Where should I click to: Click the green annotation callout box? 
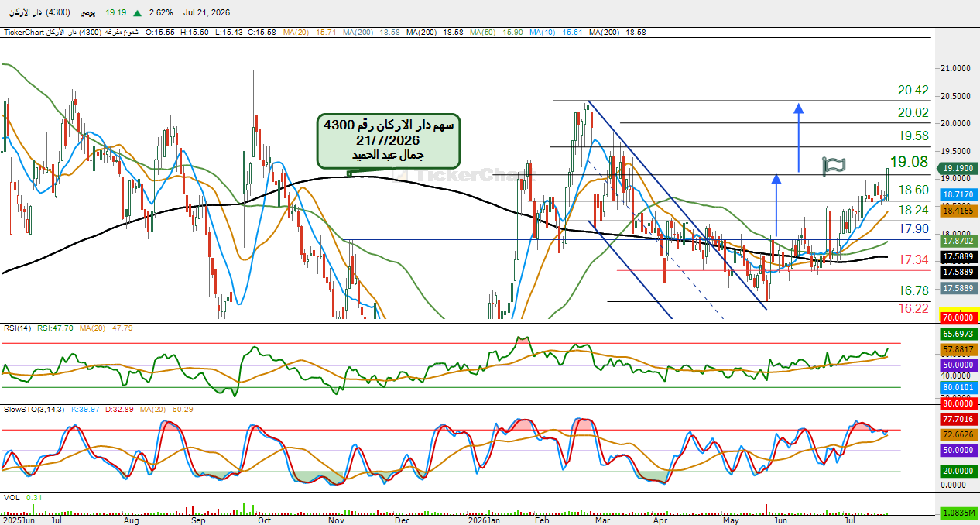pyautogui.click(x=389, y=140)
